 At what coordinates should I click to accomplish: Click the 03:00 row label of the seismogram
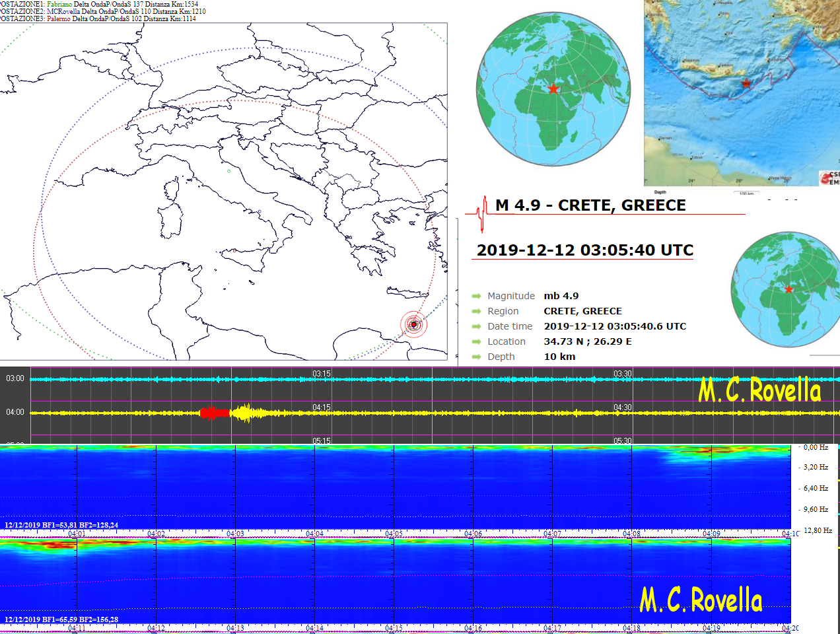point(15,378)
